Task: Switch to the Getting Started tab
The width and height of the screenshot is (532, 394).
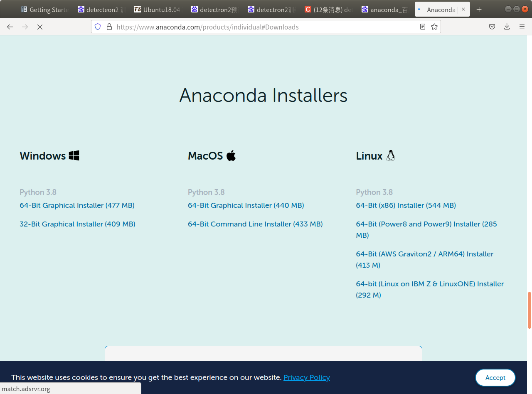Action: (45, 9)
